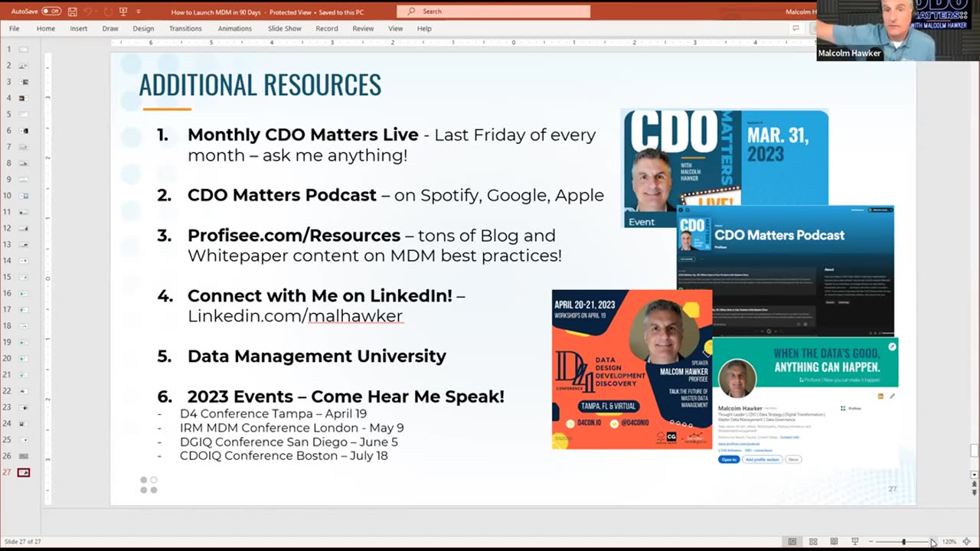Select slide 27 thumbnail
This screenshot has height=551, width=980.
coord(24,472)
